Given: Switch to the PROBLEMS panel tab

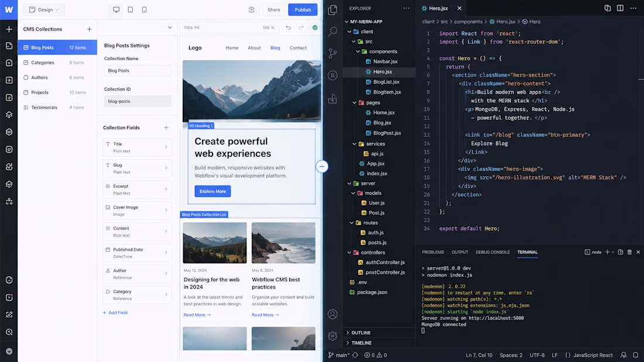Looking at the screenshot, I should click(x=433, y=252).
